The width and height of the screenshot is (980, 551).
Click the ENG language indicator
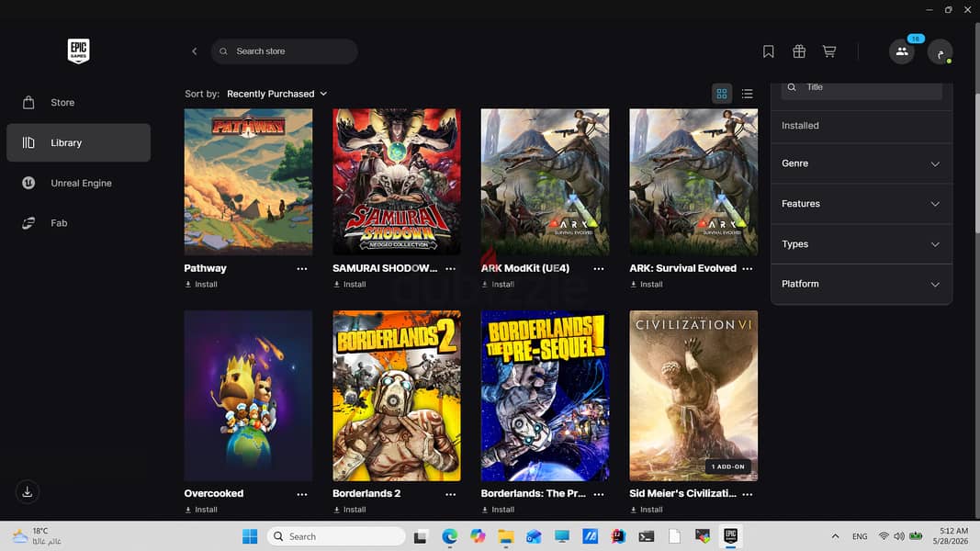pos(860,536)
